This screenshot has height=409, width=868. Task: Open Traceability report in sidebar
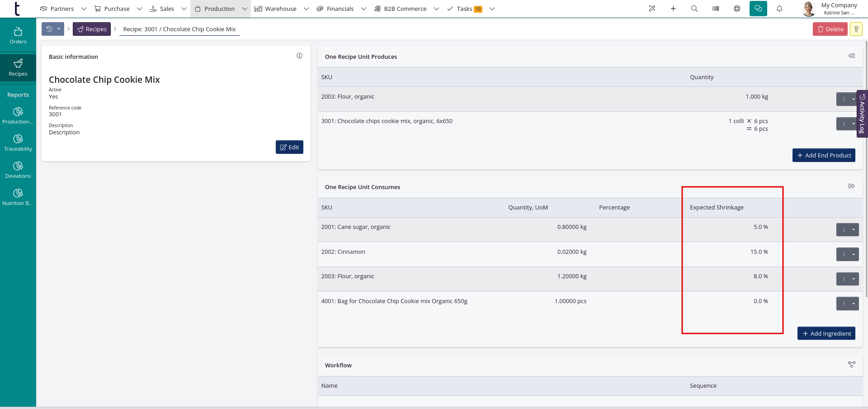18,143
